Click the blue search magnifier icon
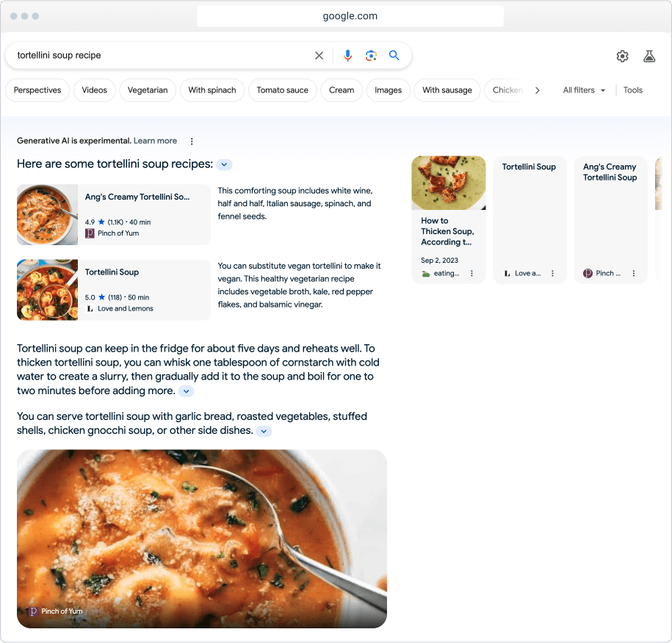 click(x=394, y=56)
